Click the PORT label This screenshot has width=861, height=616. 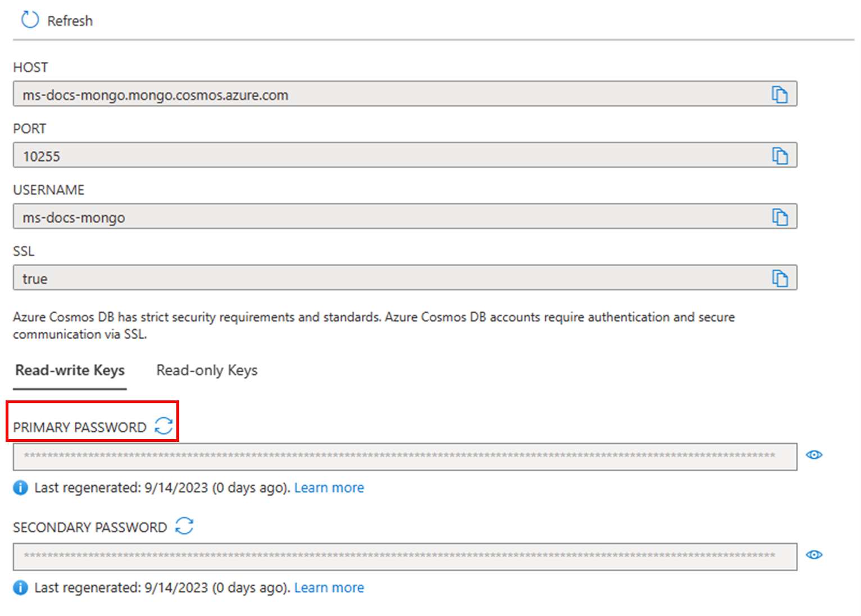click(x=29, y=129)
